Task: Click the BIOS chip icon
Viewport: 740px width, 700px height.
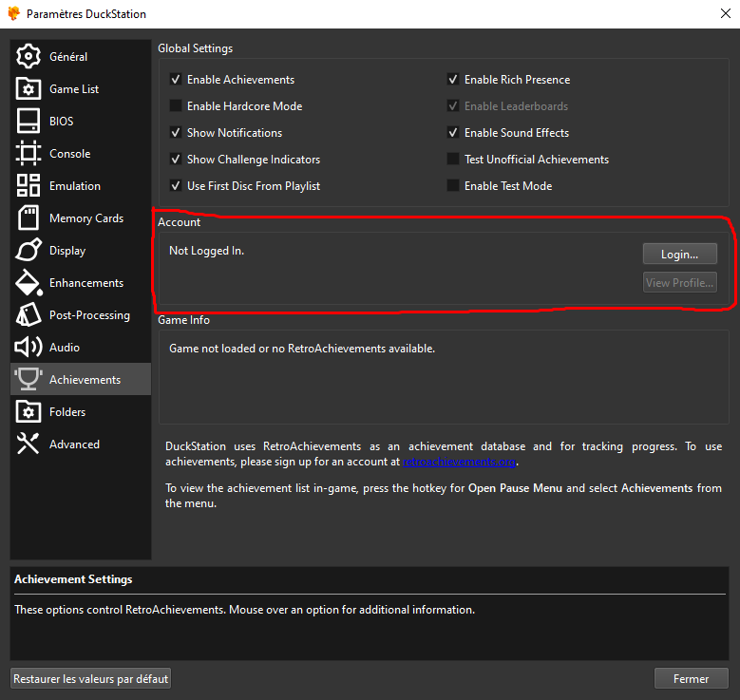Action: [x=28, y=121]
